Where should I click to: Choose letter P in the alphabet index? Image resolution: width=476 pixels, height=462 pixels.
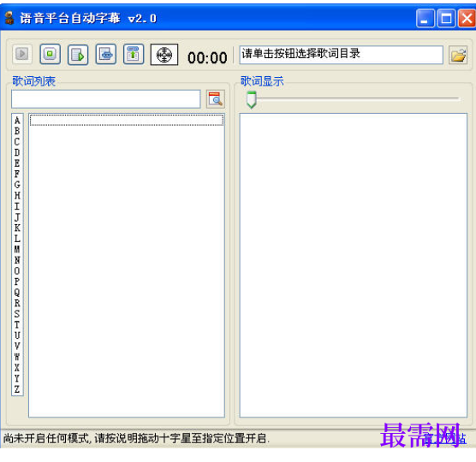(17, 281)
